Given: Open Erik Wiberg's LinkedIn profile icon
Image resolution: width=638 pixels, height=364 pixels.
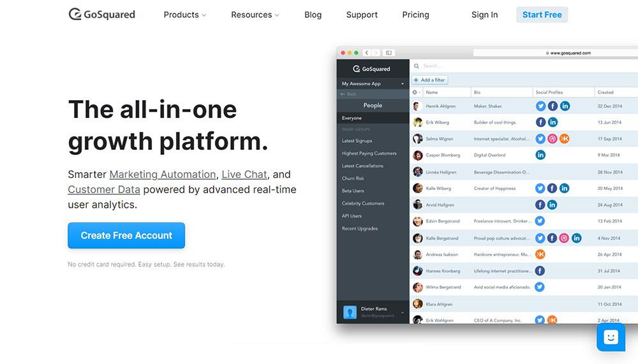Looking at the screenshot, I should coord(553,122).
